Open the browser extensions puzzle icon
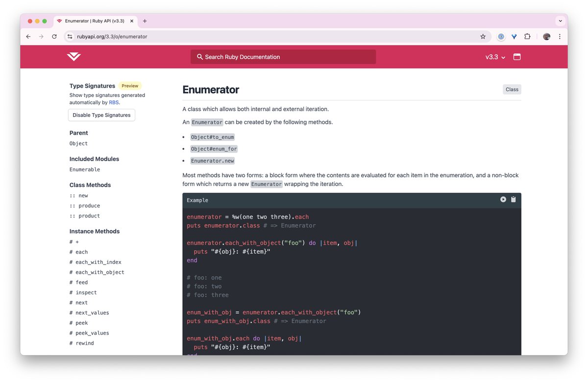588x382 pixels. point(527,36)
